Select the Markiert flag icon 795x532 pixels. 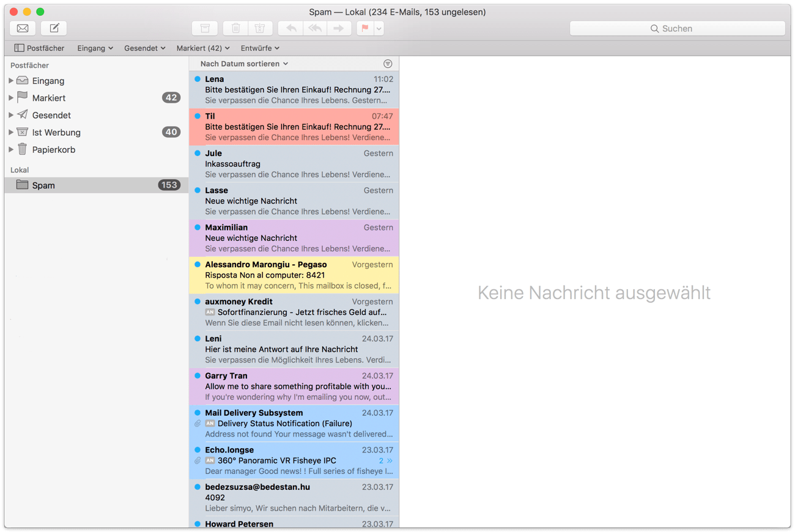(x=23, y=97)
